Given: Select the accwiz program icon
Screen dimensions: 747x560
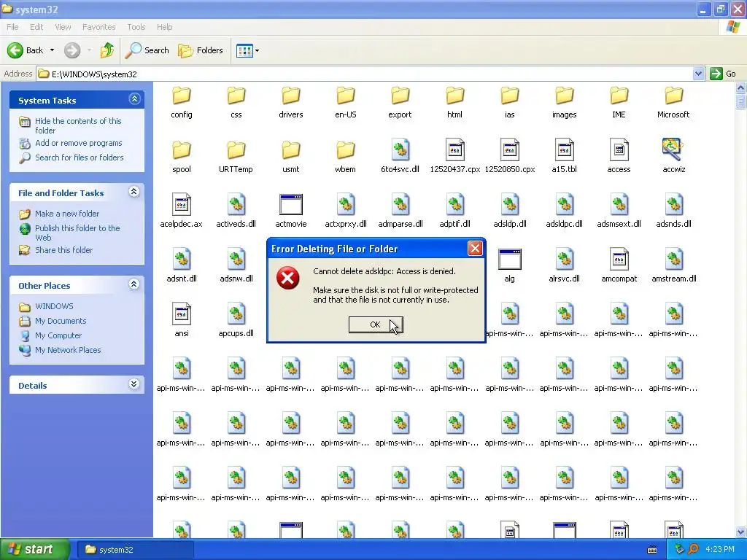Looking at the screenshot, I should [673, 150].
